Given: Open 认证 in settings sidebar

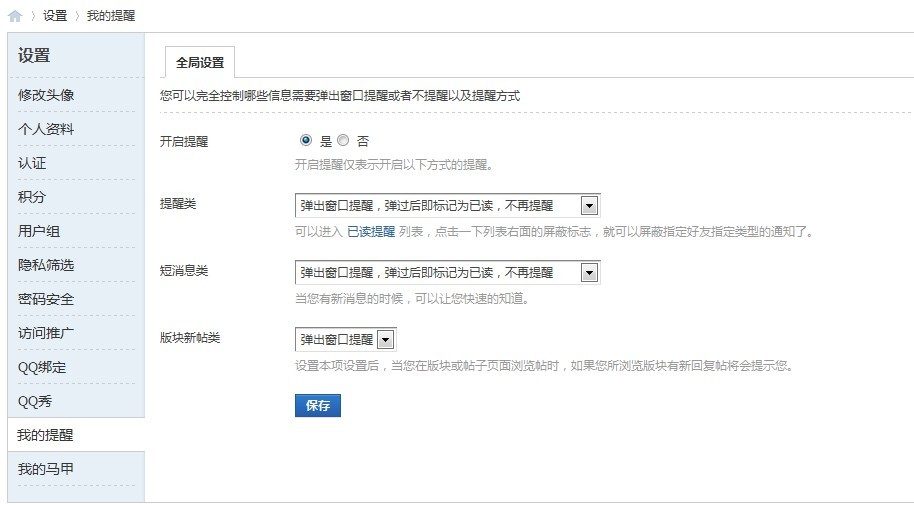Looking at the screenshot, I should point(32,163).
